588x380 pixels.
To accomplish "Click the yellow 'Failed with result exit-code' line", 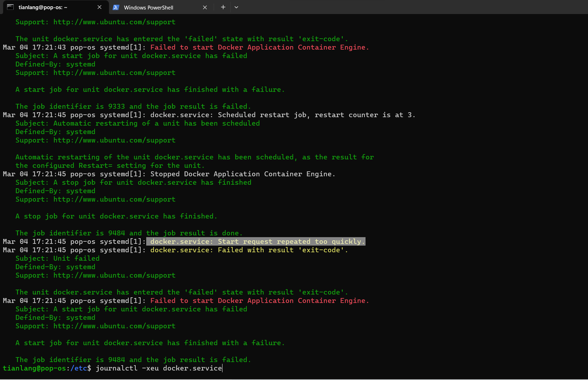I will click(249, 250).
